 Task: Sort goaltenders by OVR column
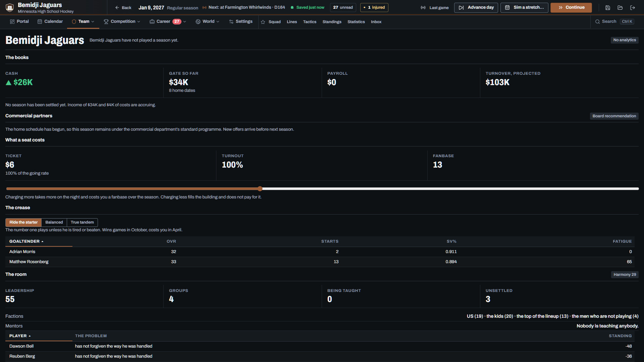(x=171, y=241)
